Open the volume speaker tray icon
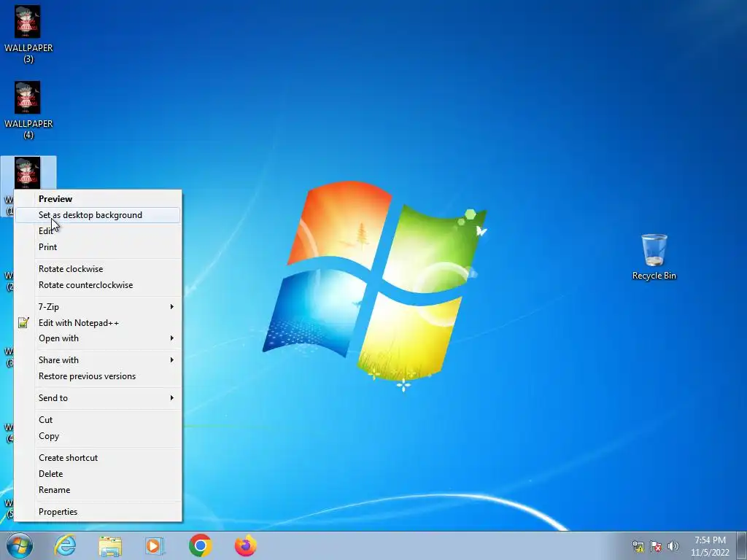 [673, 546]
